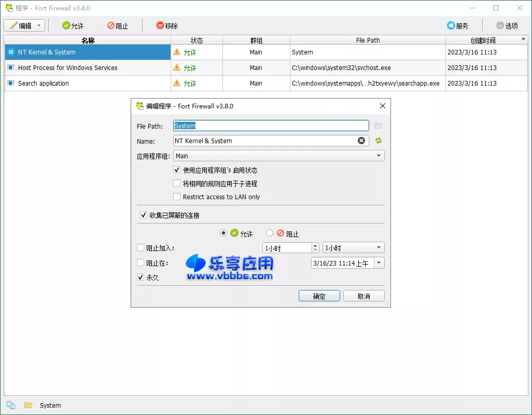The image size is (532, 415).
Task: Open the Edit (编辑) dropdown menu
Action: click(x=38, y=25)
